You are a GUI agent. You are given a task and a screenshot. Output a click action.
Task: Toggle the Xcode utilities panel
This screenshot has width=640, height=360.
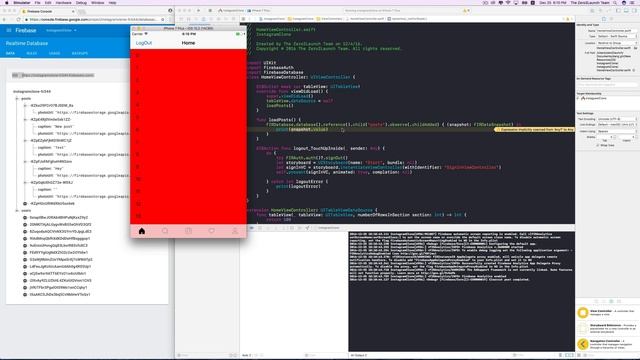(634, 11)
